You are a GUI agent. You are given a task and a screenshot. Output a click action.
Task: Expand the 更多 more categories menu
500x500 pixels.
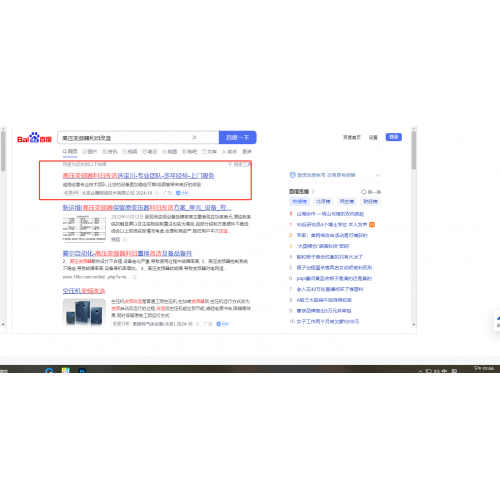(x=247, y=152)
